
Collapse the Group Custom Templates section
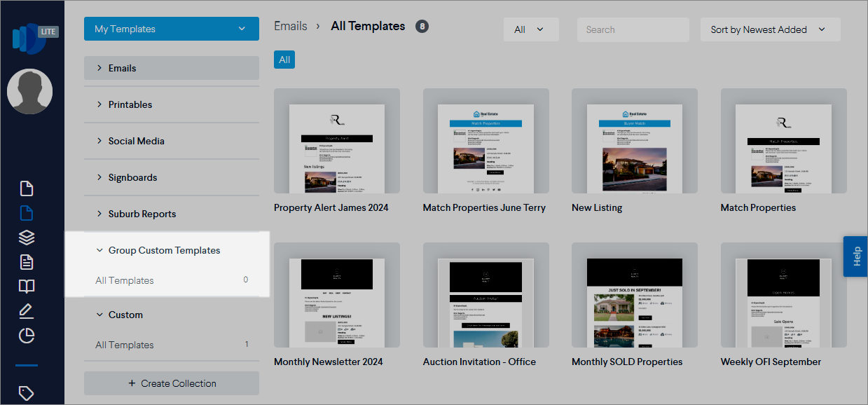172,250
